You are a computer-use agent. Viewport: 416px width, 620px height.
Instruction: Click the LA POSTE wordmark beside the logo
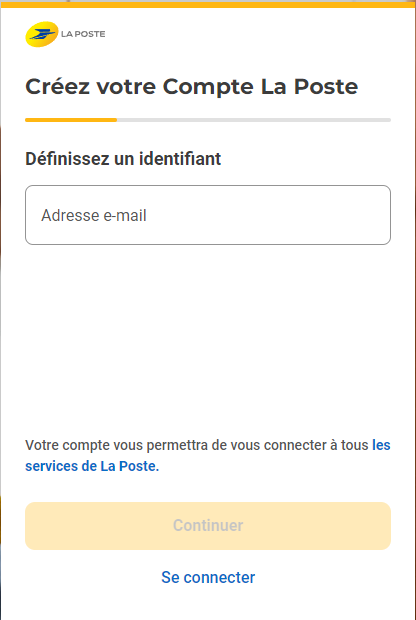click(83, 34)
